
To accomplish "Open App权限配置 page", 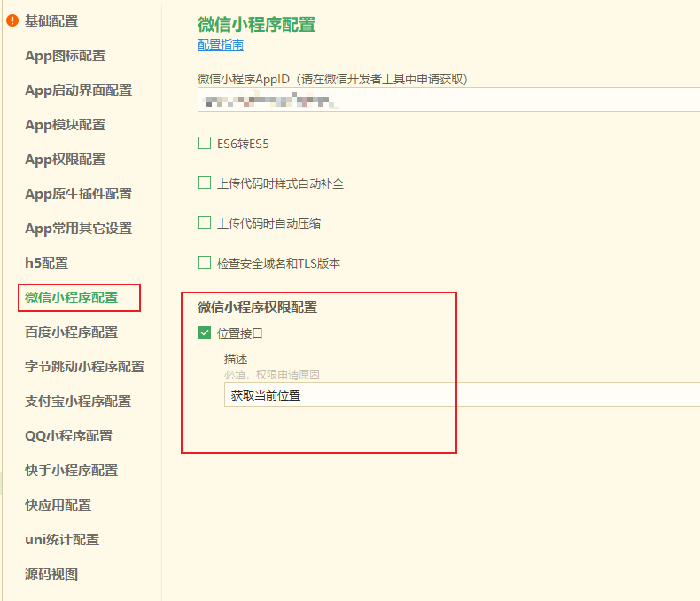I will [66, 160].
